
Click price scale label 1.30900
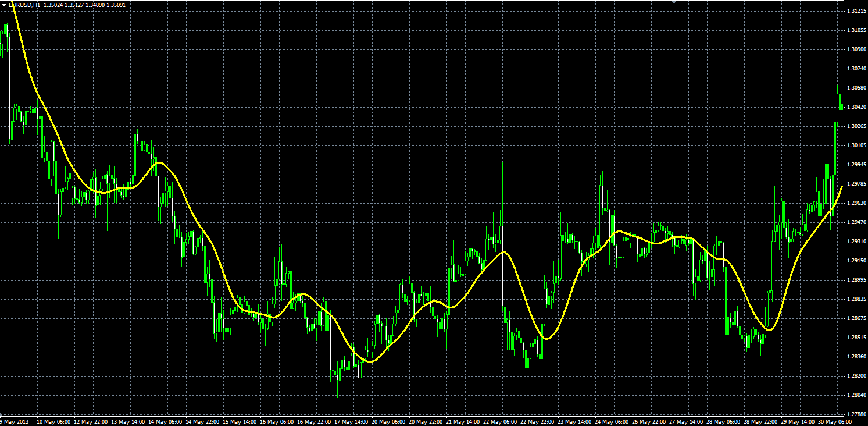[856, 49]
